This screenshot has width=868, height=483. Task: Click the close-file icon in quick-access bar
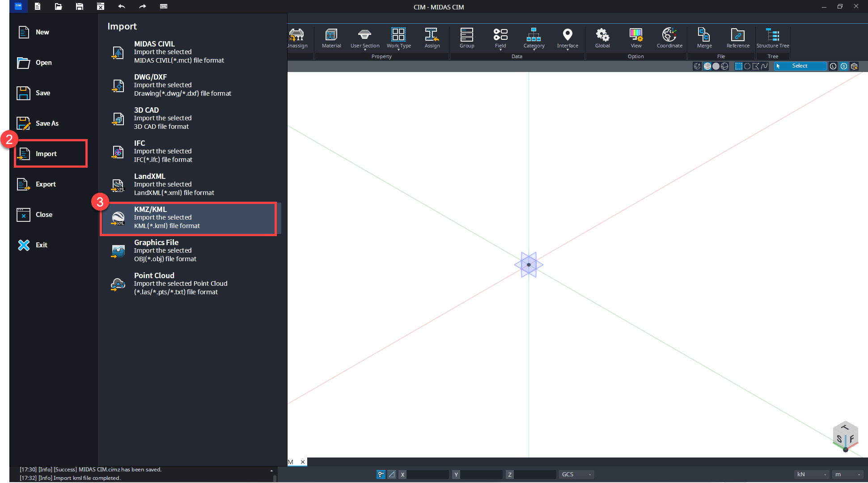pyautogui.click(x=101, y=6)
